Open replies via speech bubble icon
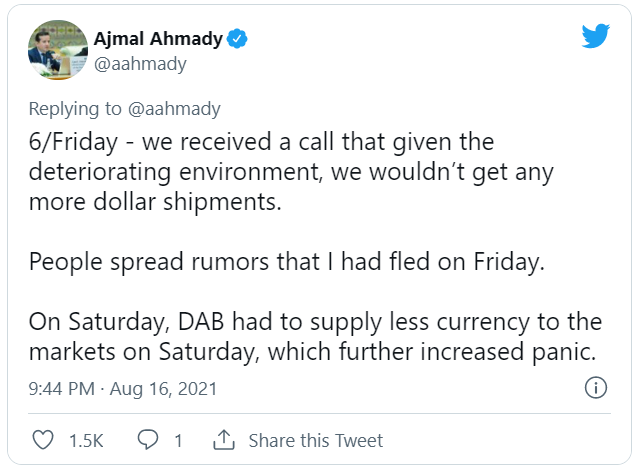 148,440
